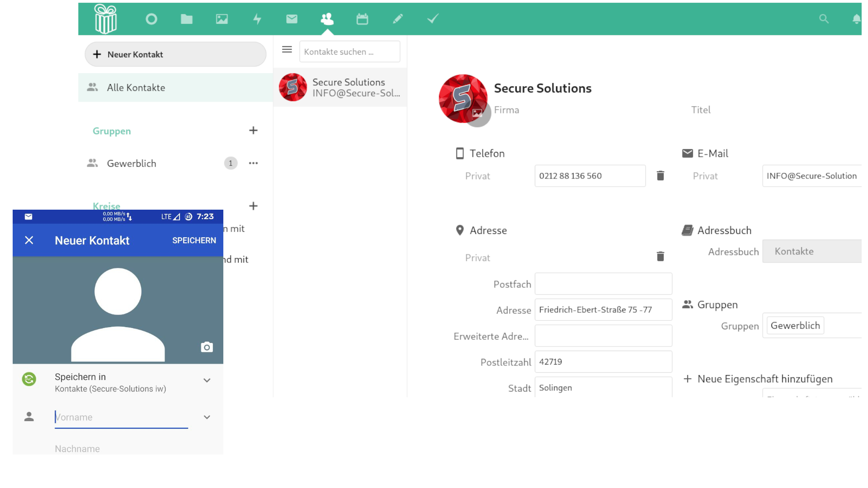This screenshot has height=488, width=868.
Task: Toggle the contact list hamburger menu
Action: pos(287,50)
